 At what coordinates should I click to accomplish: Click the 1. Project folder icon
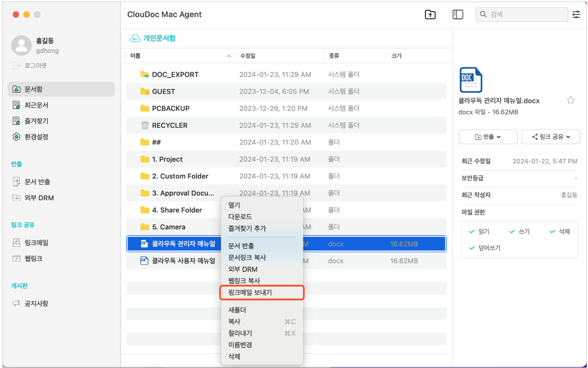pyautogui.click(x=145, y=159)
